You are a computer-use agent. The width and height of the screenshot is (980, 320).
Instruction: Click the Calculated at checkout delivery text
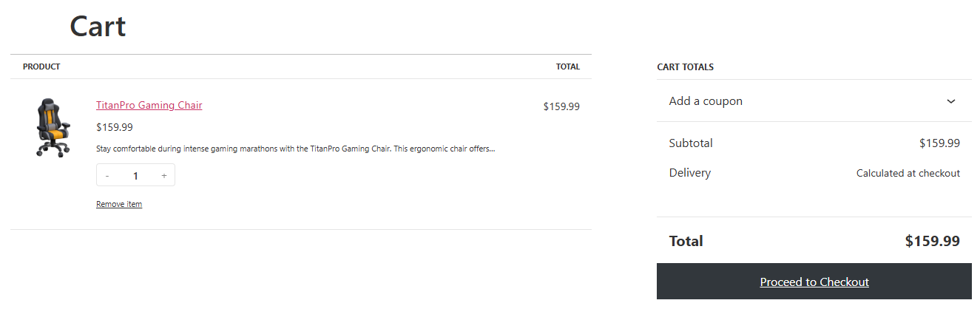(x=908, y=173)
